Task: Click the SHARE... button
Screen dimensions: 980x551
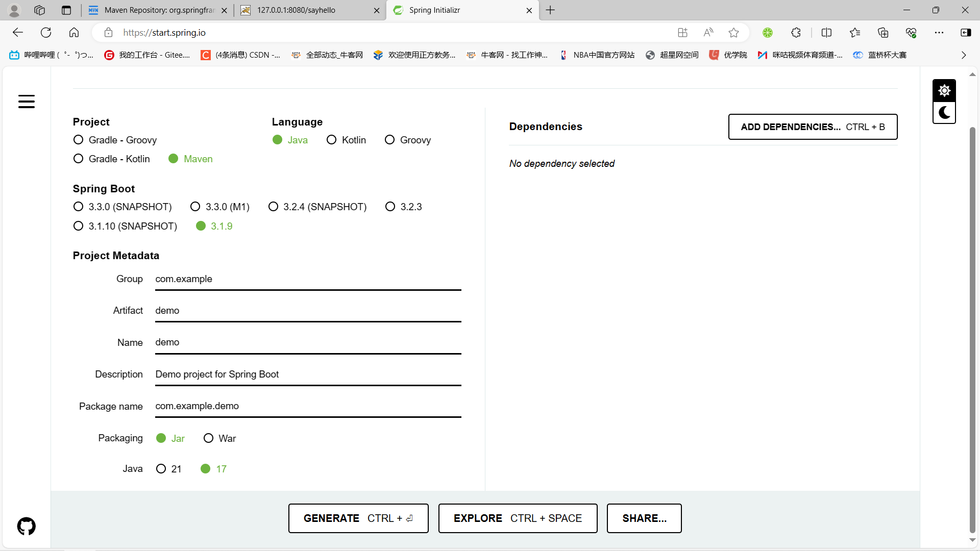Action: tap(644, 518)
